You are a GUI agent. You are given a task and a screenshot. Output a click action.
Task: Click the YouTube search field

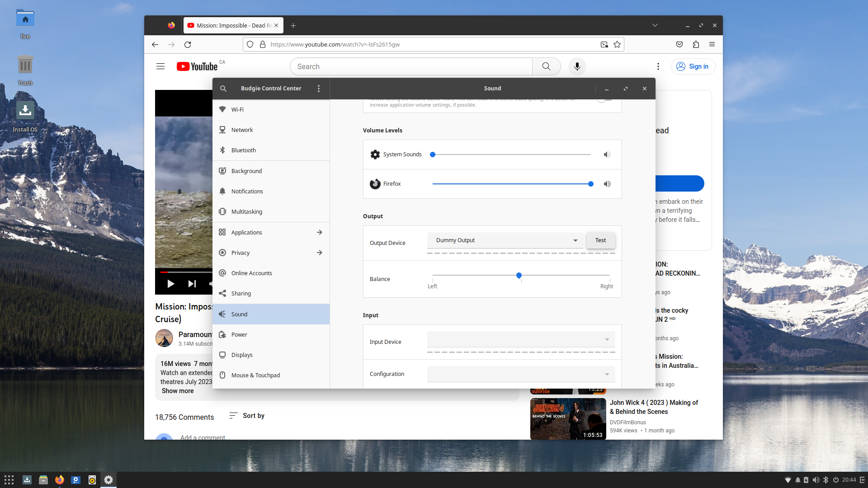[x=411, y=66]
